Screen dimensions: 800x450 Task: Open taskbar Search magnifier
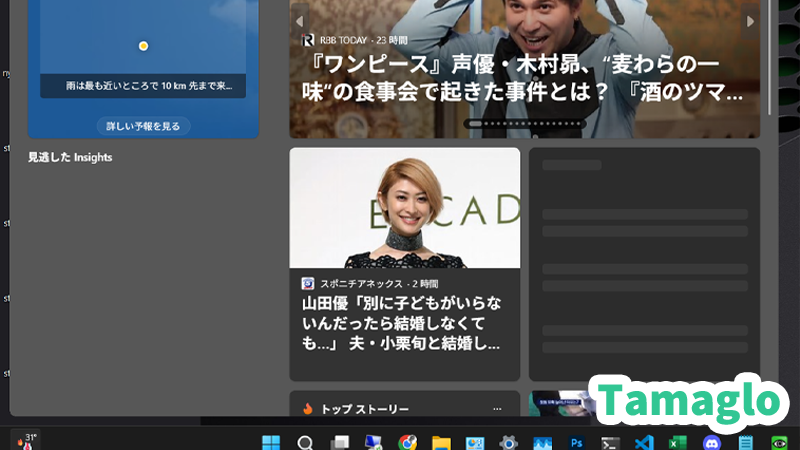pos(305,442)
